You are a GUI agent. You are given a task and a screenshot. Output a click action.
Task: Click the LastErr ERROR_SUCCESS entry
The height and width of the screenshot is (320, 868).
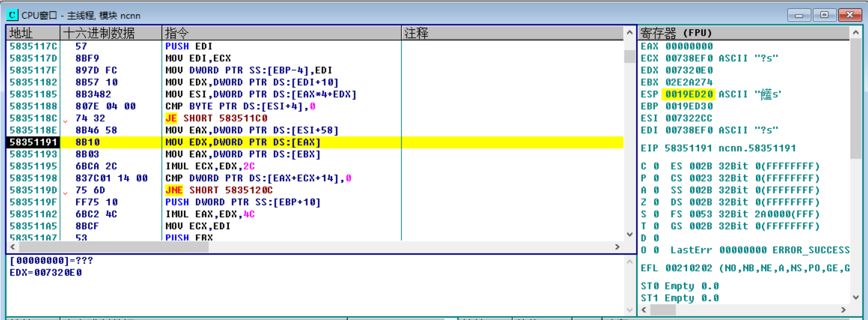tap(760, 250)
